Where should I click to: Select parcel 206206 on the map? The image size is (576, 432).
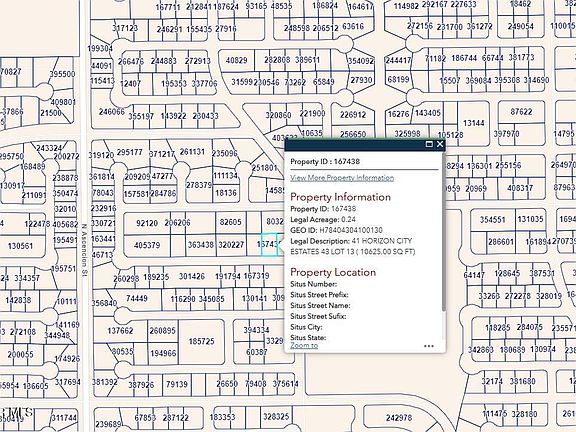177,223
